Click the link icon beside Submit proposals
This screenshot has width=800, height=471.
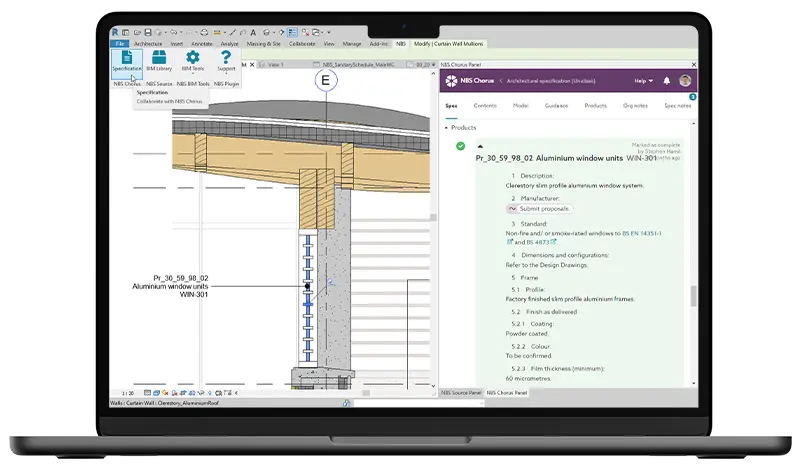(512, 208)
